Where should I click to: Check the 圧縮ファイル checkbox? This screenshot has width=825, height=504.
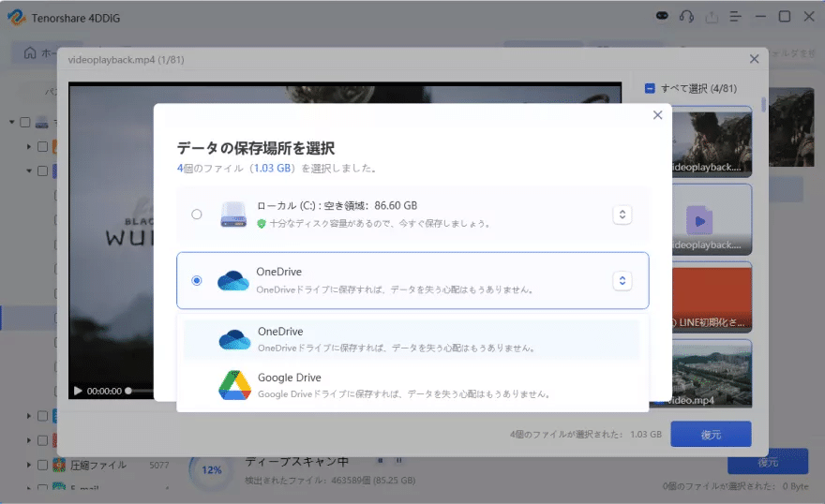pos(42,465)
